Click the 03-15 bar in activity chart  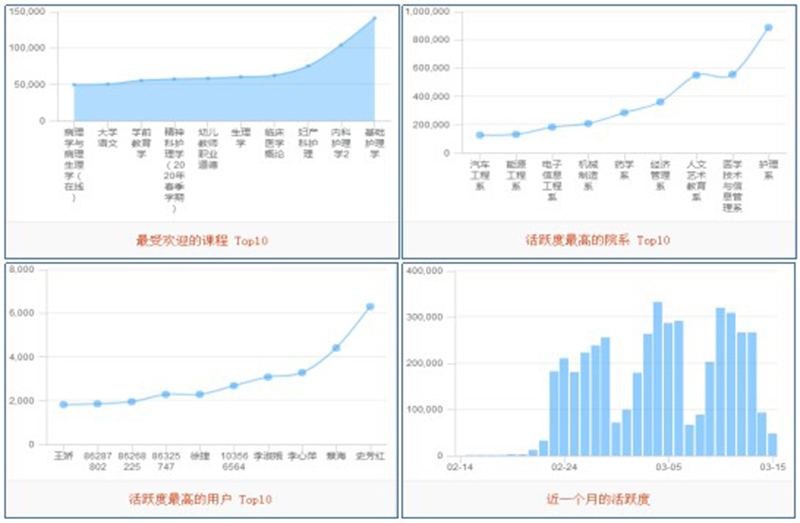coord(772,444)
